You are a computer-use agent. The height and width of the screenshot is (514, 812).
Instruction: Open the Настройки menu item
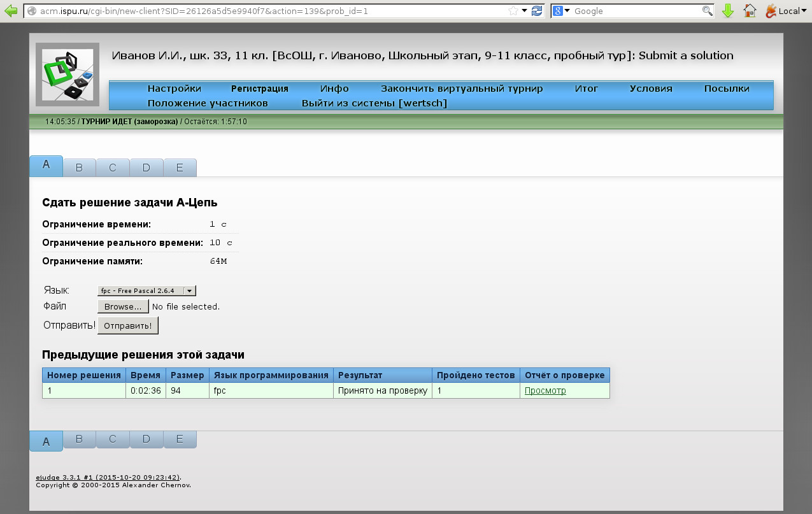174,89
